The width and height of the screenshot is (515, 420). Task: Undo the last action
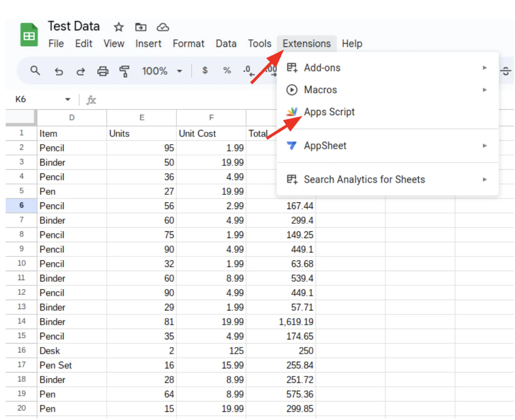[59, 71]
